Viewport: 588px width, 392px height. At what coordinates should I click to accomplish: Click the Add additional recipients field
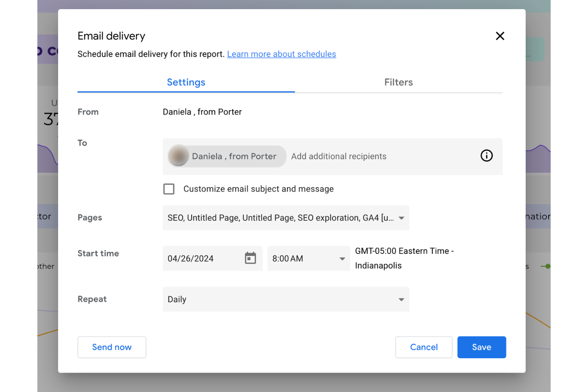pos(338,156)
